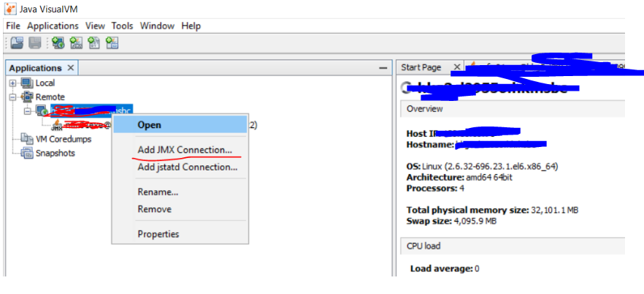This screenshot has width=644, height=294.
Task: Click the greyed-out Save toolbar icon
Action: (x=34, y=42)
